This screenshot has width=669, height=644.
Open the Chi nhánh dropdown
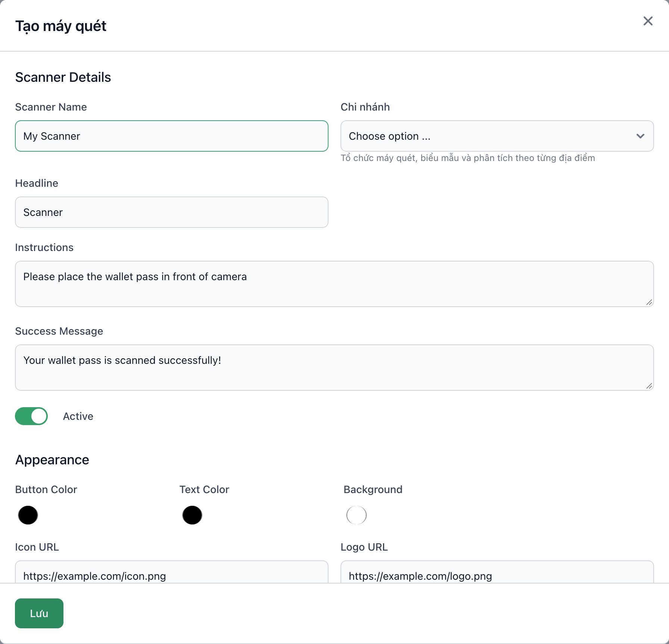click(x=497, y=136)
